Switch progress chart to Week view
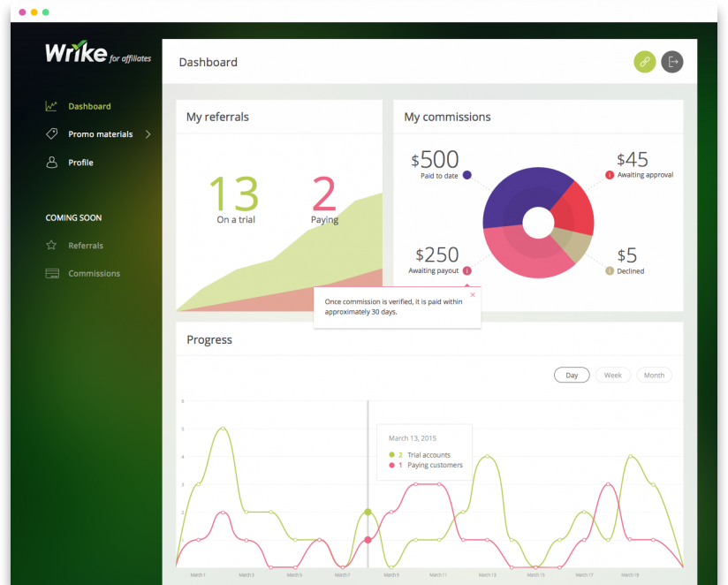 tap(612, 376)
